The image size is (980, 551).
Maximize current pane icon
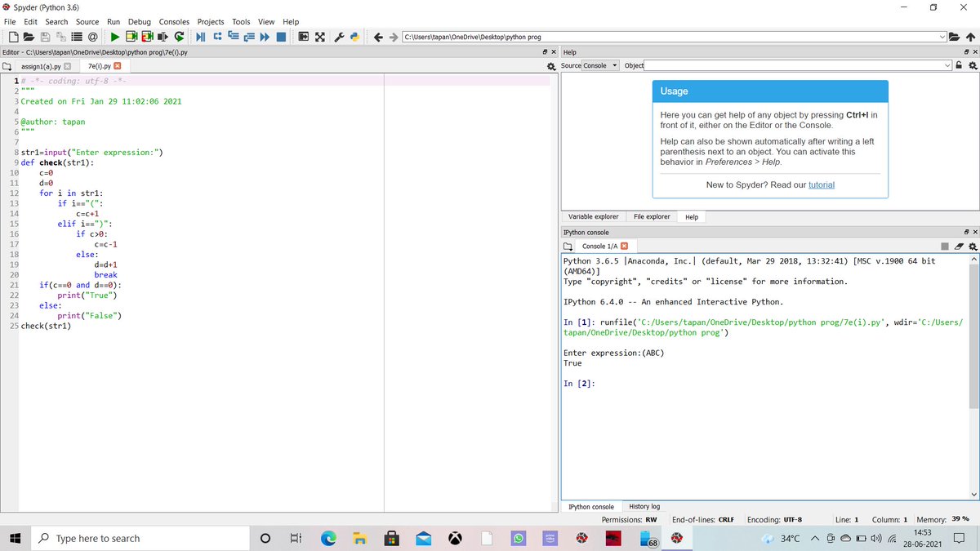[303, 37]
